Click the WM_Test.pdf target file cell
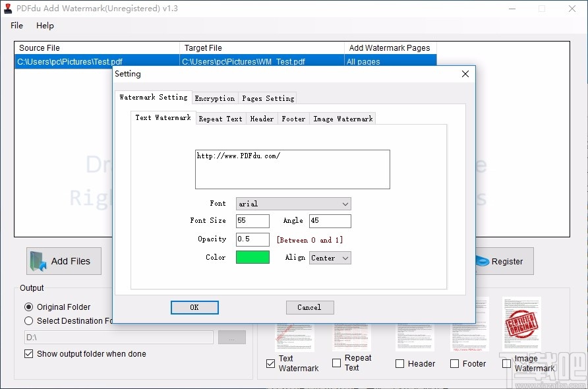The width and height of the screenshot is (588, 389). (262, 61)
